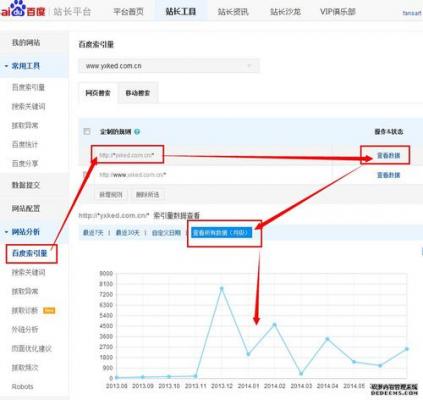Open 搜索关键词 under 网站分析
This screenshot has width=423, height=400.
point(28,272)
